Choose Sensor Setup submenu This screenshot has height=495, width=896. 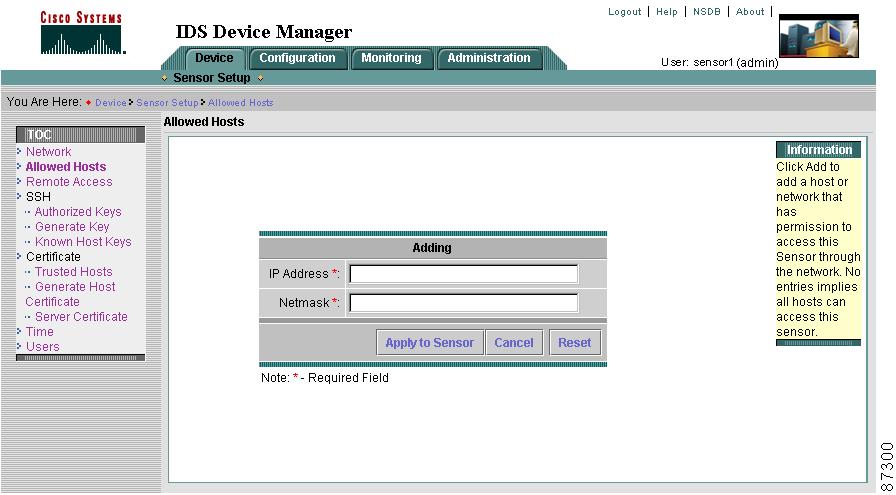211,78
